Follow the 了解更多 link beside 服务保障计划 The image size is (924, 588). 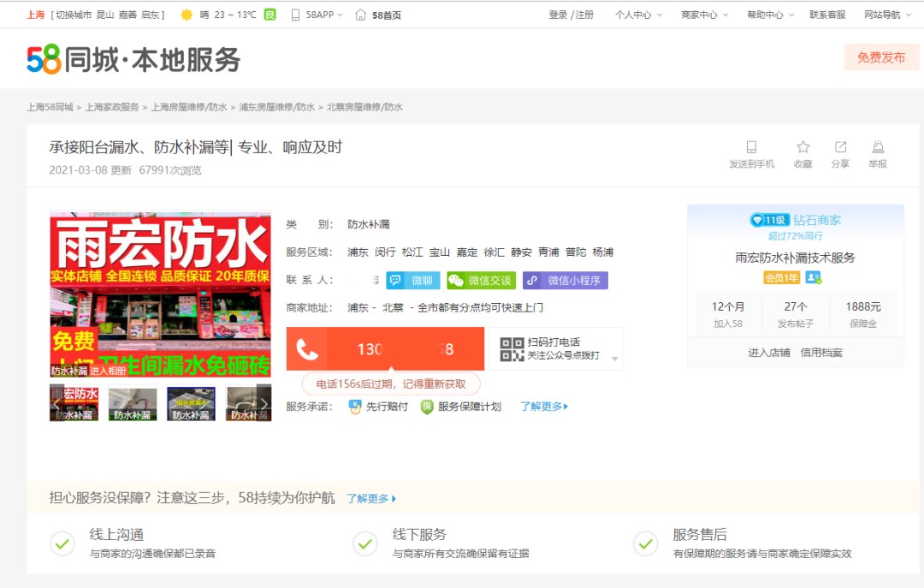544,407
